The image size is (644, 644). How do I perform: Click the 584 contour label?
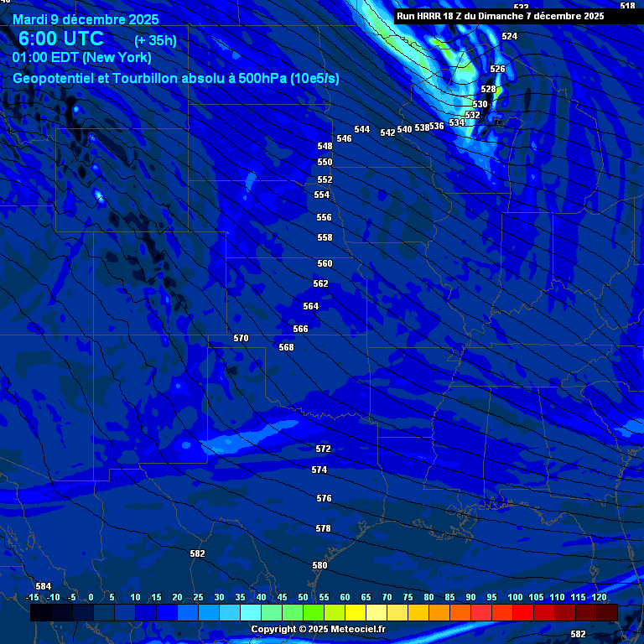43,586
